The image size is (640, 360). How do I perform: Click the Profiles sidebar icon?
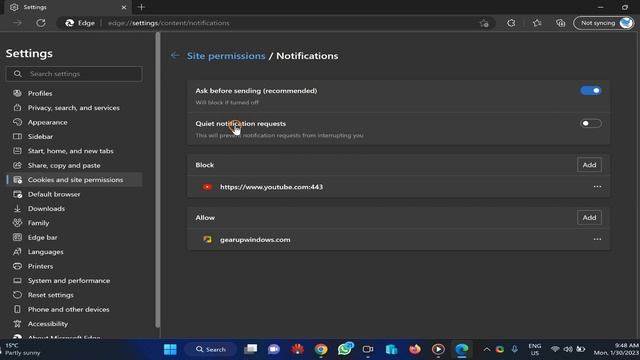tap(17, 93)
